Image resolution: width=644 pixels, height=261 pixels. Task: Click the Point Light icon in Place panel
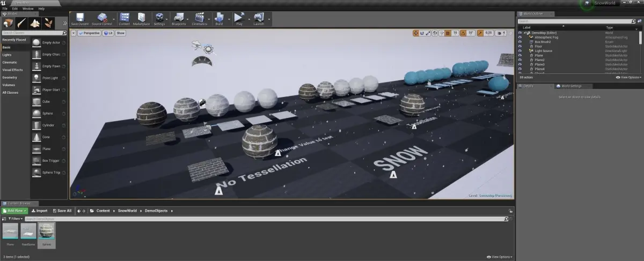click(x=36, y=78)
